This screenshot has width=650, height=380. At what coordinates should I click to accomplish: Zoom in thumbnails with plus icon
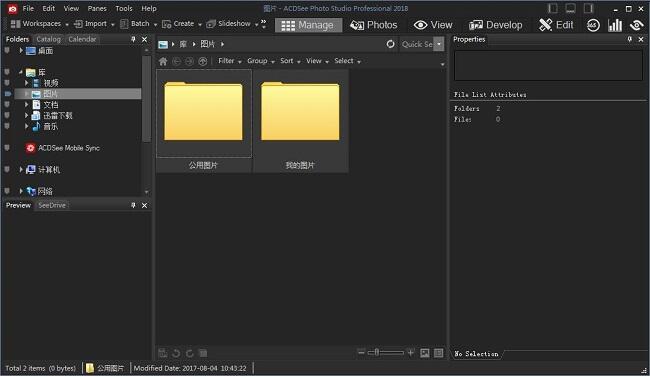410,352
